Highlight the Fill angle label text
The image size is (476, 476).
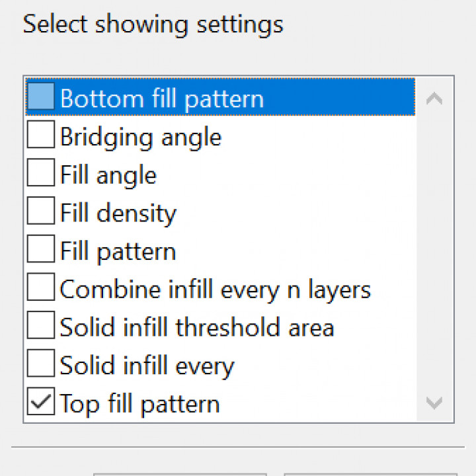(108, 175)
